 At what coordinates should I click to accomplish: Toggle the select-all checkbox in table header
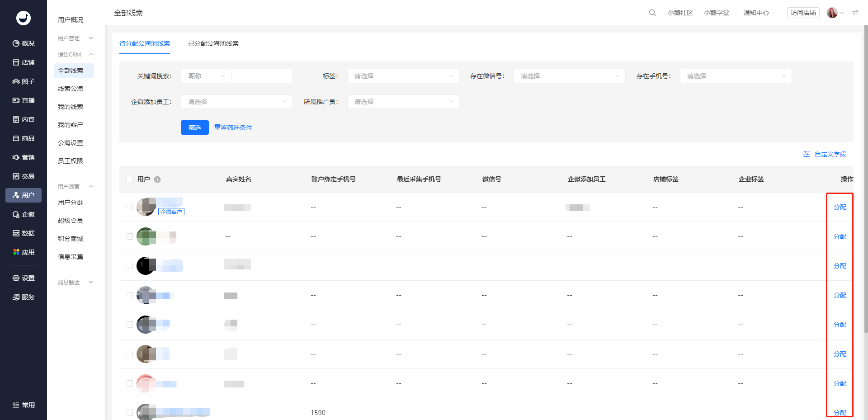coord(130,179)
